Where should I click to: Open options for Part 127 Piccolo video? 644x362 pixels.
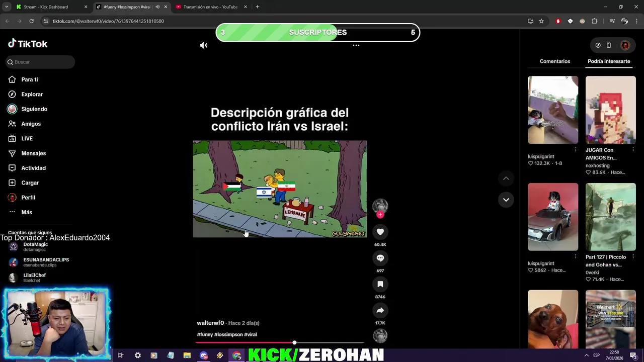[633, 256]
